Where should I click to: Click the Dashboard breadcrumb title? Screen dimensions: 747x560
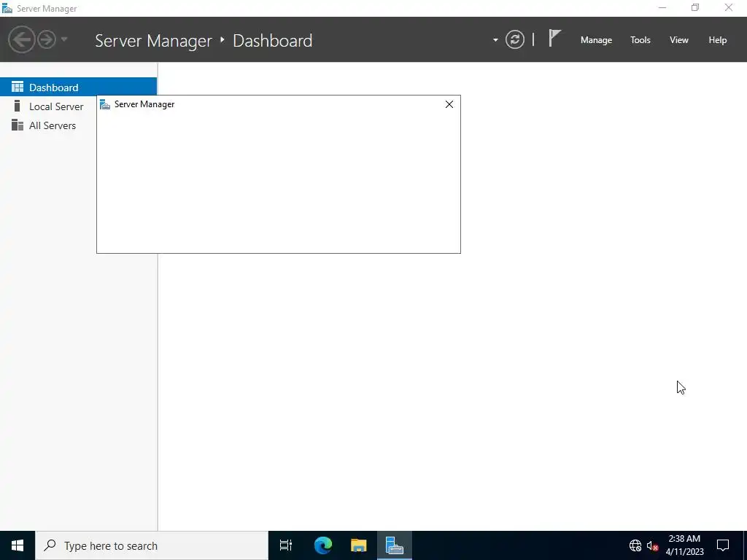[273, 41]
